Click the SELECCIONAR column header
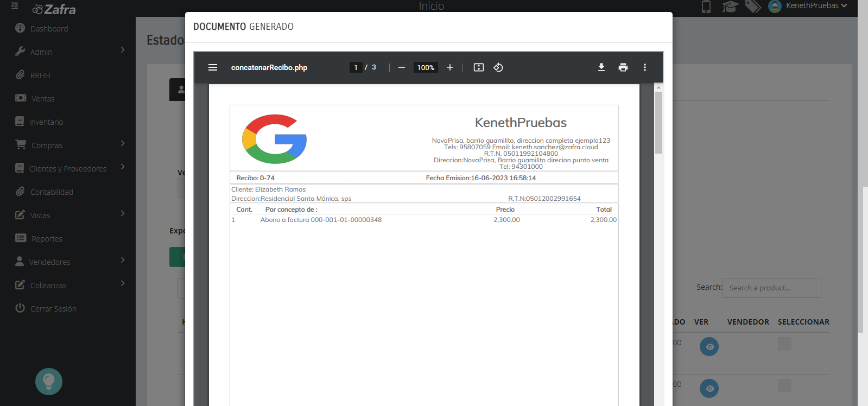This screenshot has width=868, height=406. pos(803,322)
